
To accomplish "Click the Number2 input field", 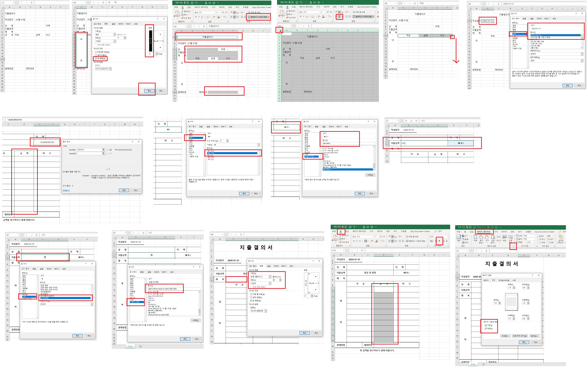I will click(x=90, y=153).
